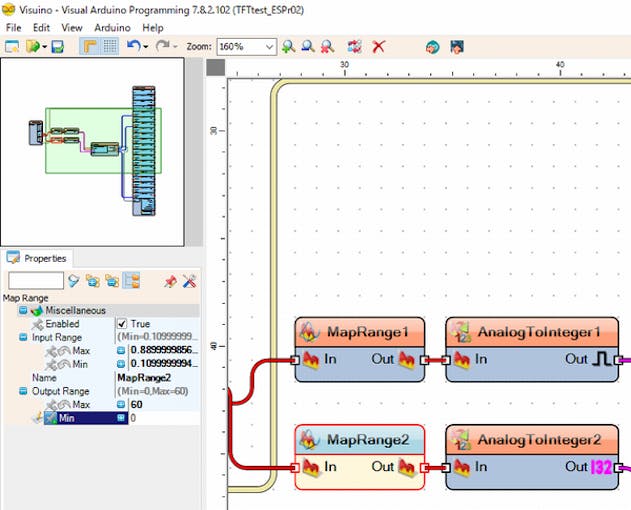
Task: Click blue button on highlighted Output Min row
Action: [x=121, y=418]
